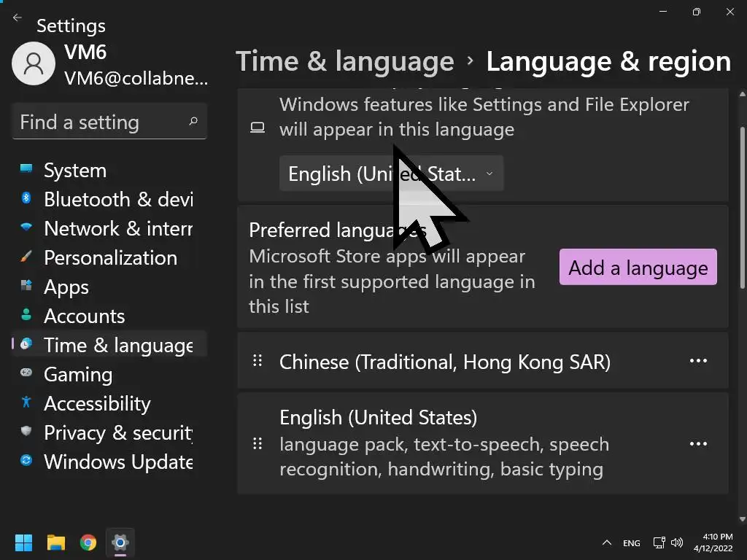Click the Personalization paintbrush icon
747x560 pixels.
[26, 257]
